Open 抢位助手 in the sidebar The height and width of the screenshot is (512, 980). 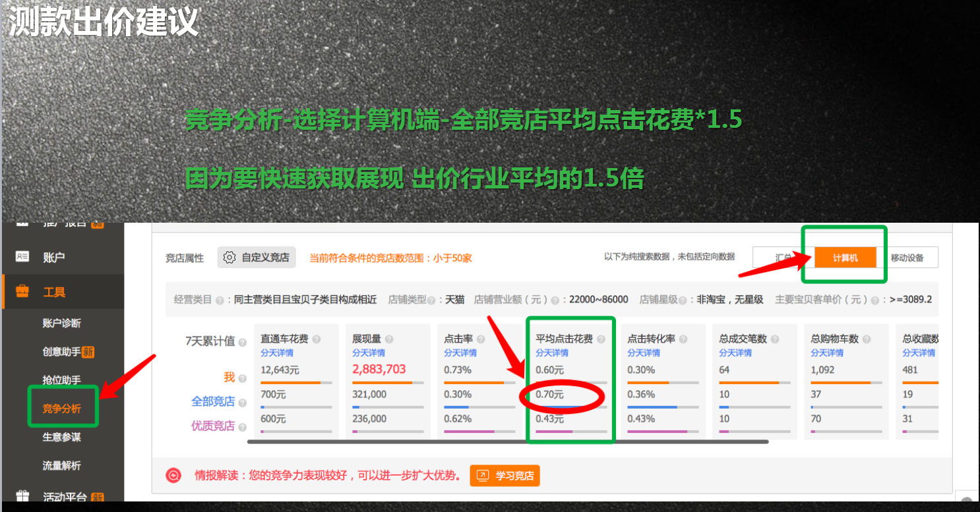(62, 380)
